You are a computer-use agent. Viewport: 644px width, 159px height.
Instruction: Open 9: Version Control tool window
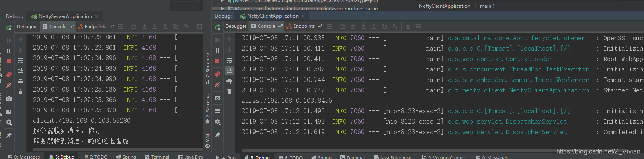pyautogui.click(x=443, y=157)
